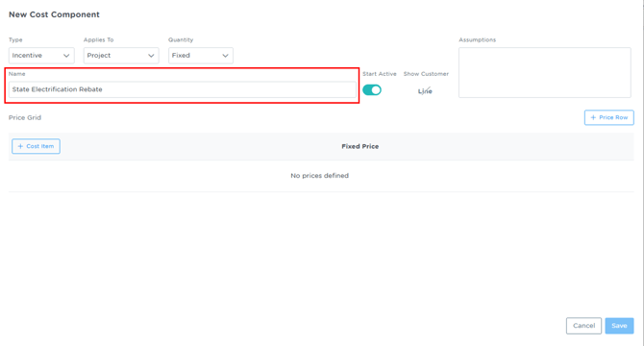The image size is (644, 346).
Task: Click into the Name field
Action: tap(183, 89)
